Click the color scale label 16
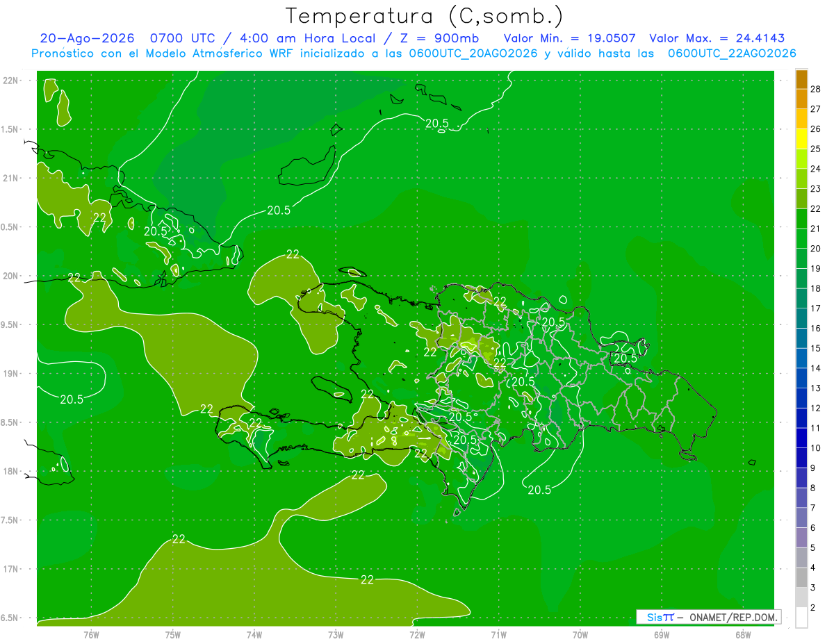Viewport: 834px width, 644px height. coord(817,328)
